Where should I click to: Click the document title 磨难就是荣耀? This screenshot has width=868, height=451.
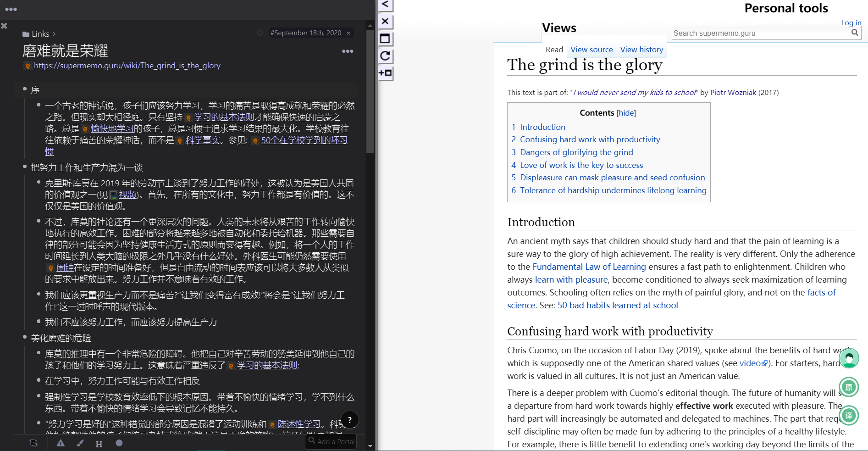point(65,50)
